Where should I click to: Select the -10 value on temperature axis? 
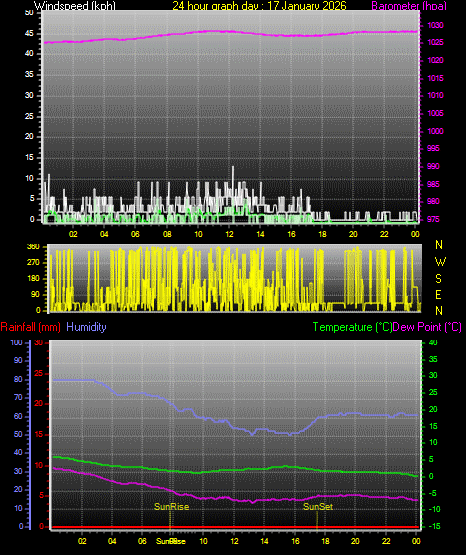(x=434, y=509)
